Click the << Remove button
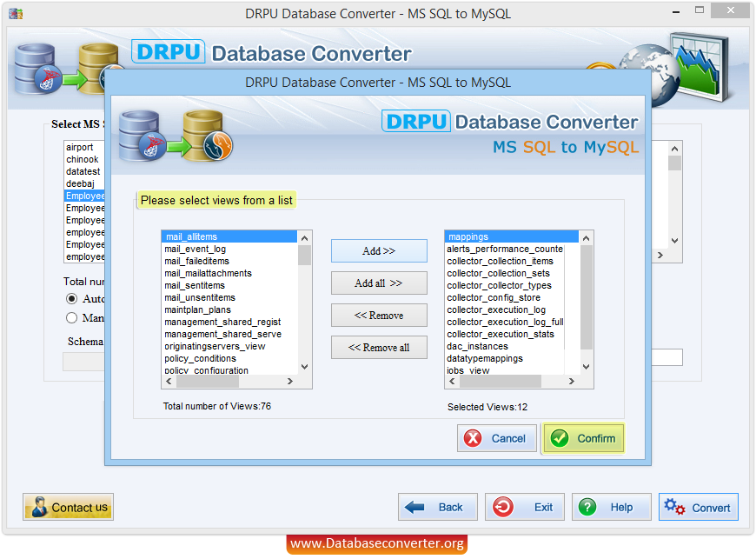 tap(379, 316)
